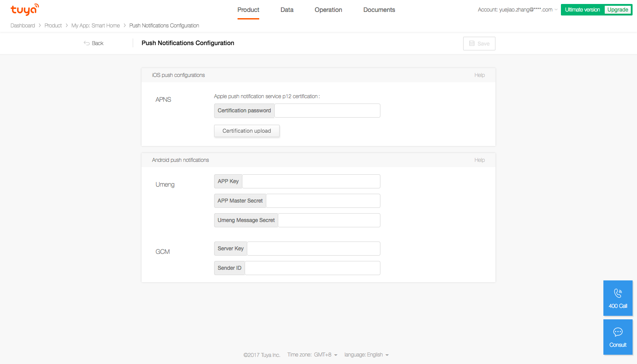The width and height of the screenshot is (637, 364).
Task: Go to Product breadcrumb link
Action: point(53,26)
